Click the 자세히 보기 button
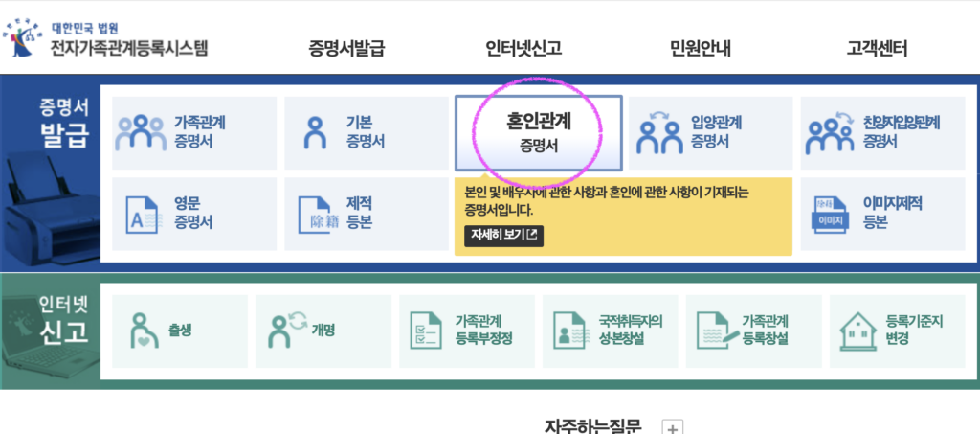 pos(503,236)
